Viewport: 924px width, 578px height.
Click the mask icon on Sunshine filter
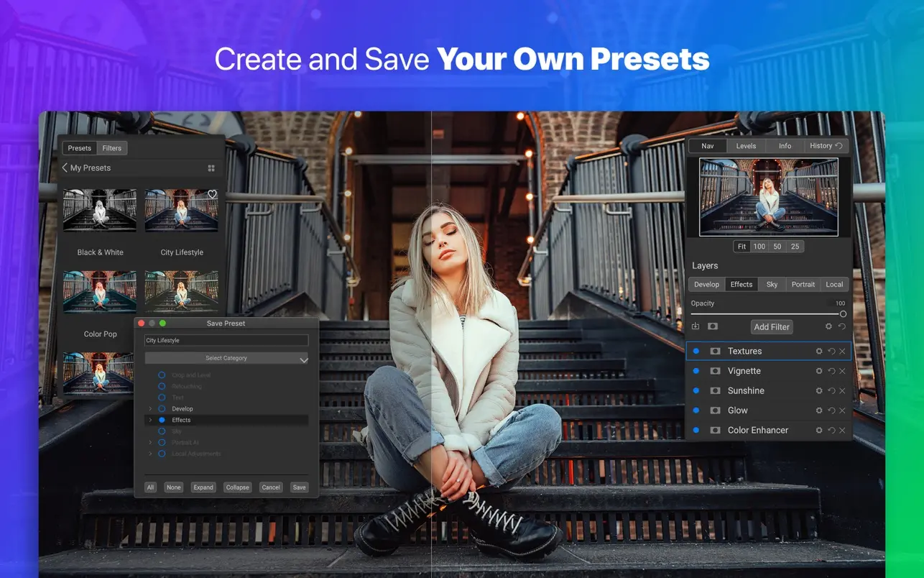715,391
